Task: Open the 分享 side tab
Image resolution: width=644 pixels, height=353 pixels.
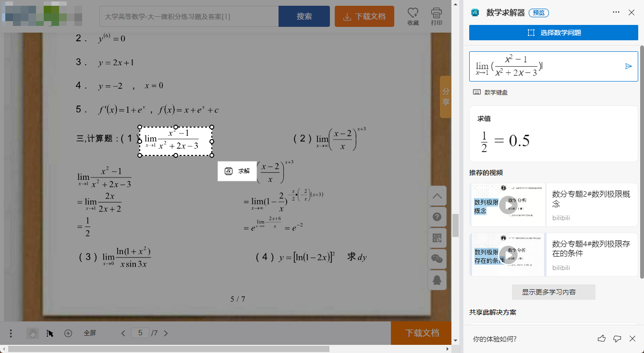Action: pyautogui.click(x=445, y=96)
